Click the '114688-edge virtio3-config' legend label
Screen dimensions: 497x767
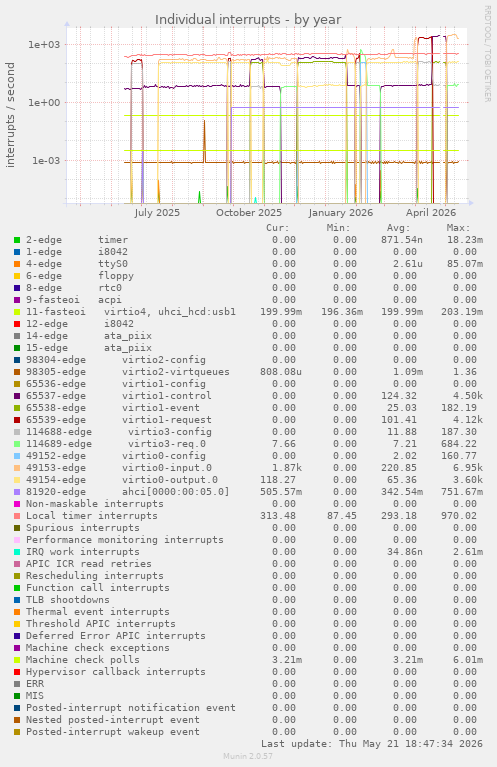(x=119, y=432)
